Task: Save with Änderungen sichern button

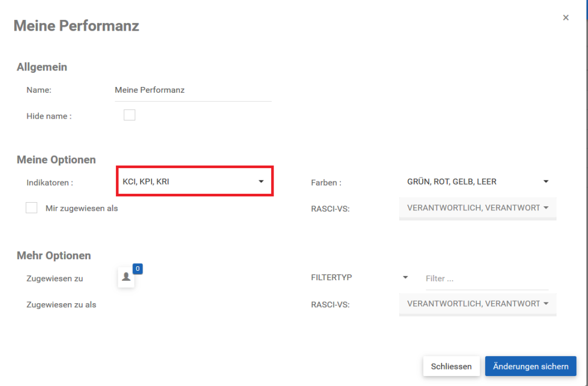Action: coord(530,366)
